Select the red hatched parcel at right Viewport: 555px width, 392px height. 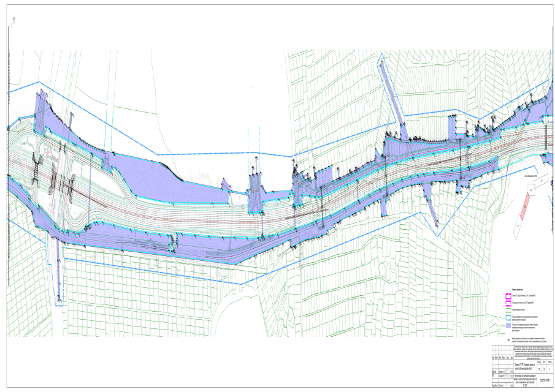[524, 209]
